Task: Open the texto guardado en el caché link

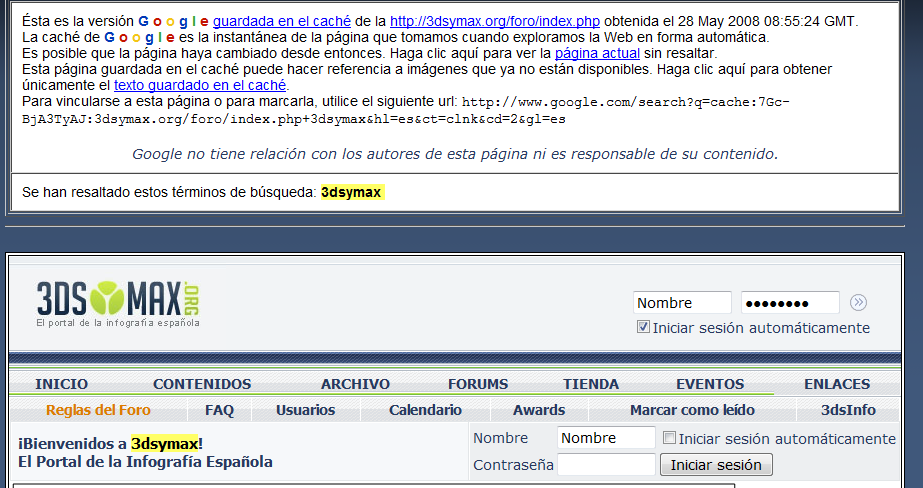Action: click(x=200, y=85)
